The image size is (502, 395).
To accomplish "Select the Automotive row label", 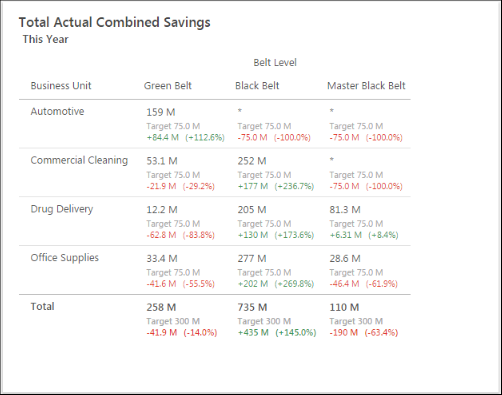I will [57, 111].
